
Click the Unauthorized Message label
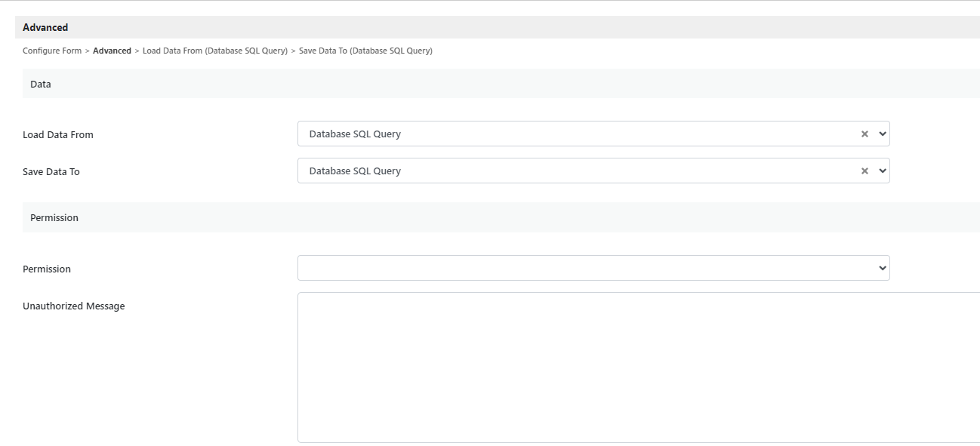point(74,306)
